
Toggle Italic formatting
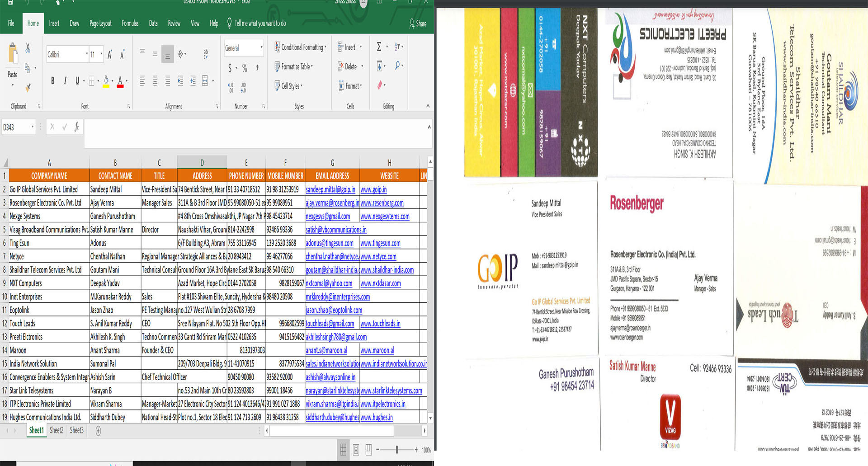coord(65,81)
